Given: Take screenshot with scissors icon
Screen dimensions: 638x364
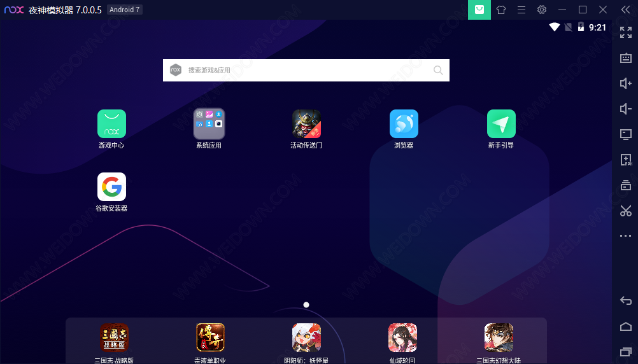Looking at the screenshot, I should click(x=626, y=210).
